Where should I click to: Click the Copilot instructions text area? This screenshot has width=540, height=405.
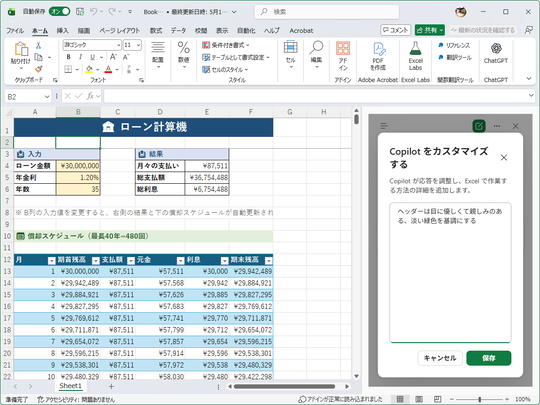click(x=450, y=272)
